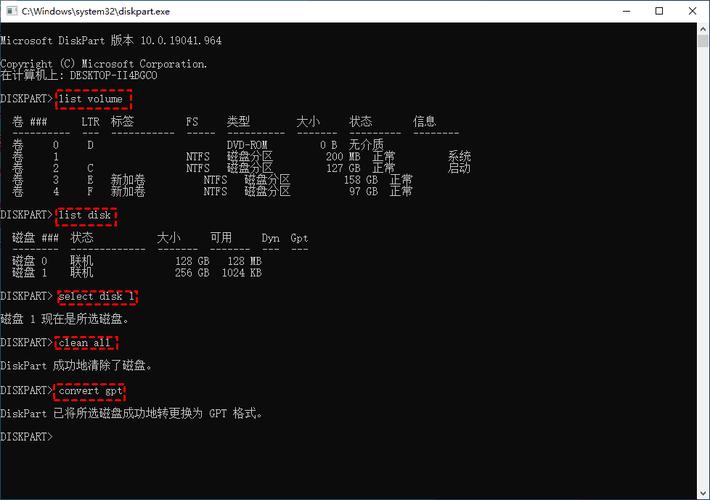This screenshot has width=710, height=500.
Task: Click the '200 MB' size of volume 1
Action: point(343,157)
